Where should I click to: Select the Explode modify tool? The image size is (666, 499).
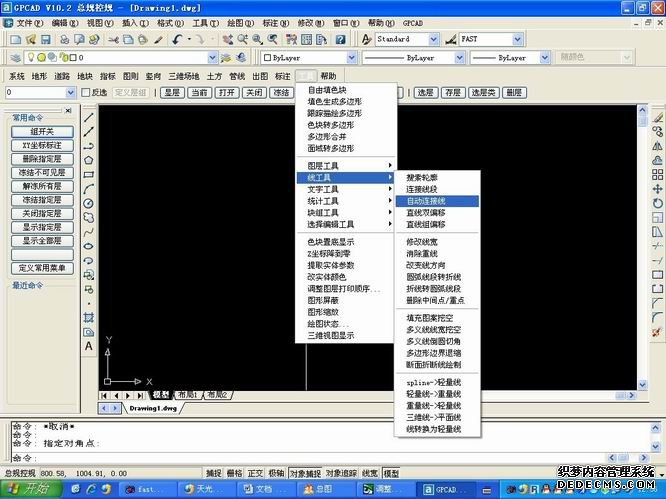[x=658, y=332]
